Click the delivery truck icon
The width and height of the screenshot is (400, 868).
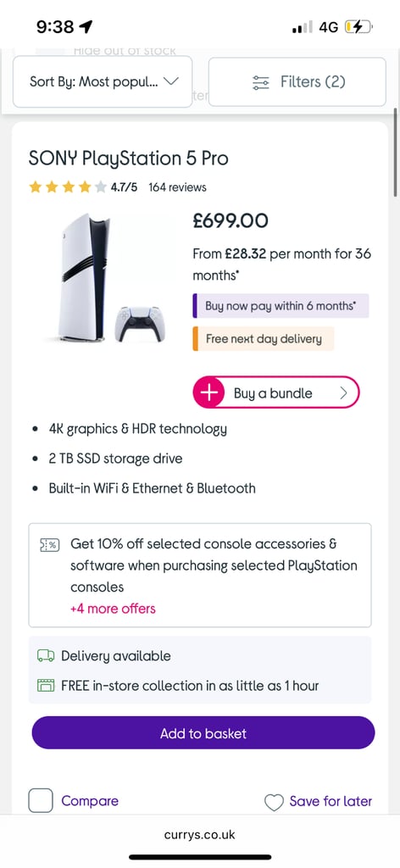point(46,656)
